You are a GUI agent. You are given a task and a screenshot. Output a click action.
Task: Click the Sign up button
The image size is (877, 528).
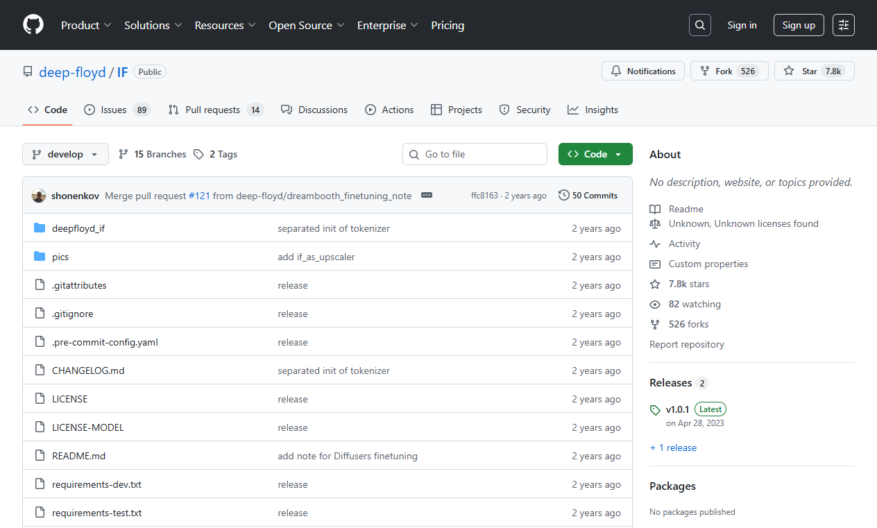pos(798,25)
